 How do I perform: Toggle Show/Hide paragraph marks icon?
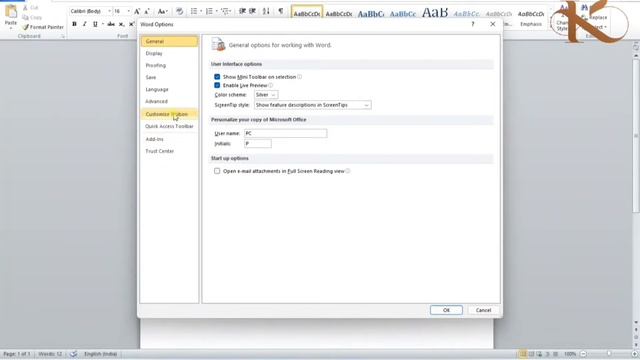point(281,11)
